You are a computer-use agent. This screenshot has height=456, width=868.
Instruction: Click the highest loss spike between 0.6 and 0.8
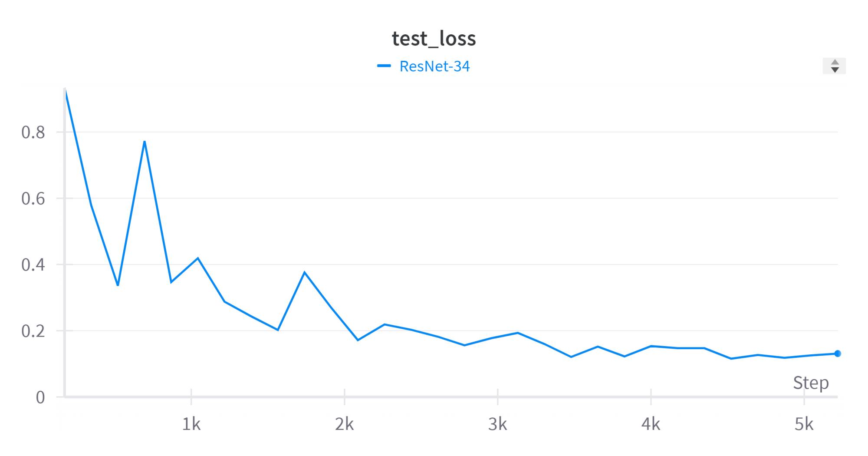(x=145, y=142)
